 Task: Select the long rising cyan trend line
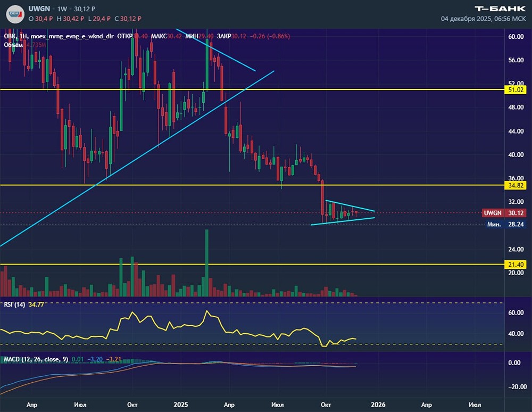tap(137, 159)
